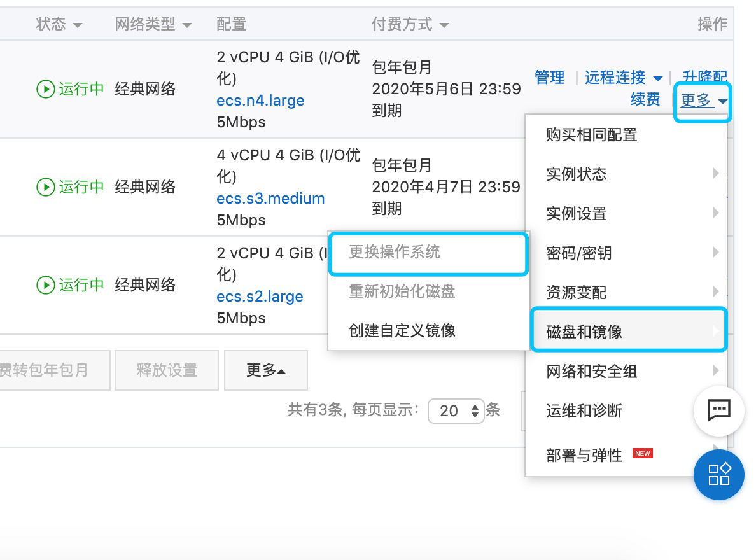Viewport: 756px width, 560px height.
Task: Choose 创建自定义镜像 in submenu
Action: coord(402,331)
